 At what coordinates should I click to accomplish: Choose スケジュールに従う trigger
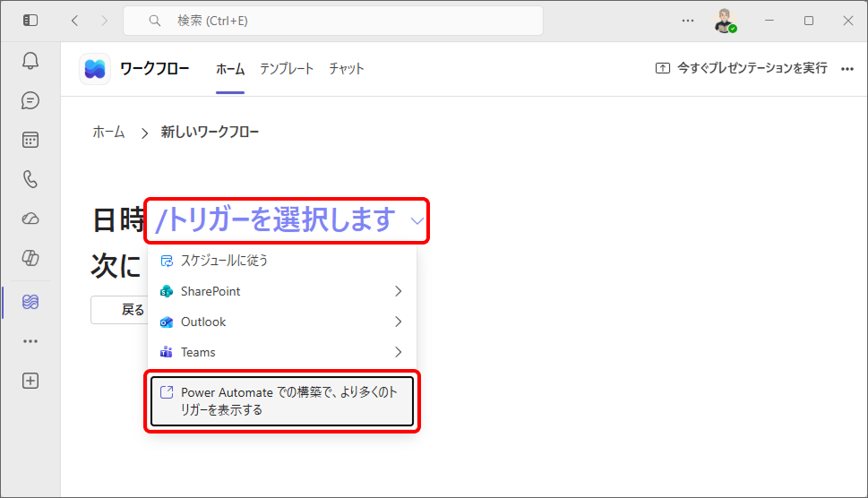tap(282, 260)
